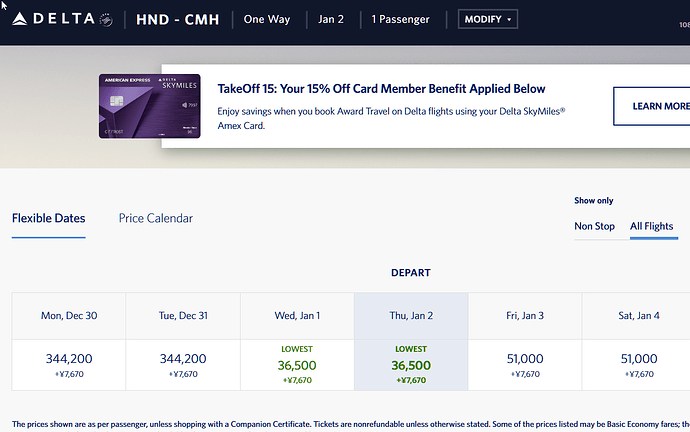The height and width of the screenshot is (432, 690).
Task: Select Thu, Jan 2 fare 36,500
Action: (x=411, y=365)
